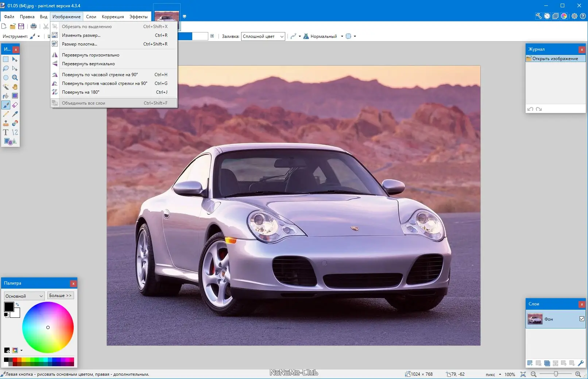
Task: Close the Журнал history panel
Action: coord(582,49)
